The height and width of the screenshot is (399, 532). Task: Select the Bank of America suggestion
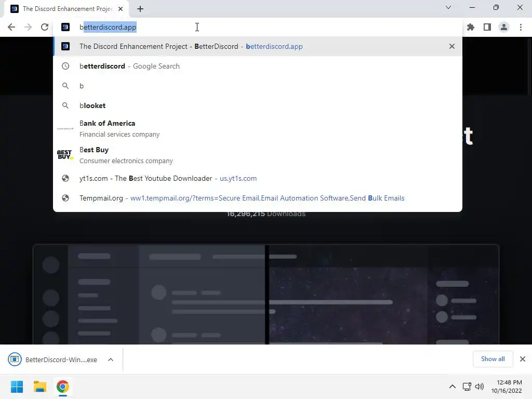258,129
